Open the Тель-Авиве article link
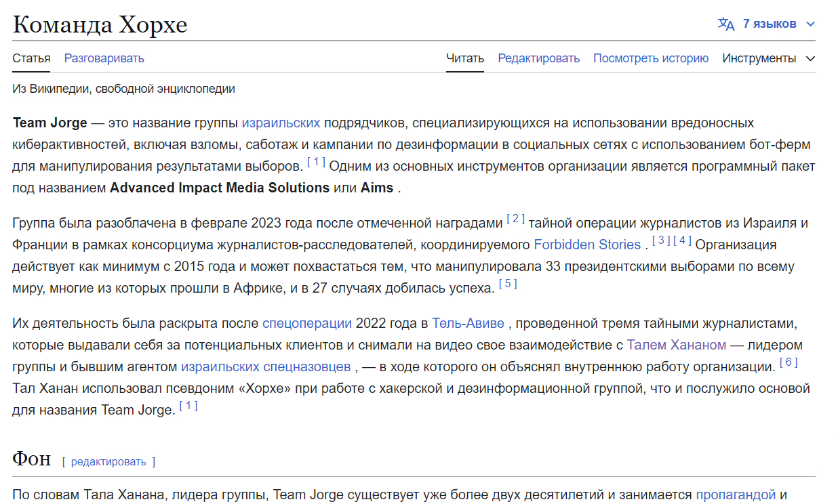This screenshot has width=838, height=504. click(x=469, y=323)
